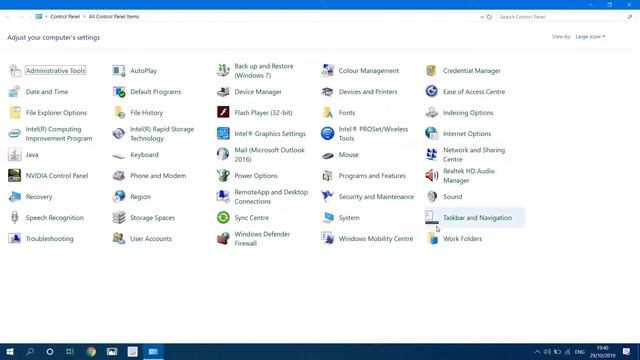This screenshot has width=640, height=360.
Task: Open the NVIDIA Control Panel icon
Action: point(15,176)
